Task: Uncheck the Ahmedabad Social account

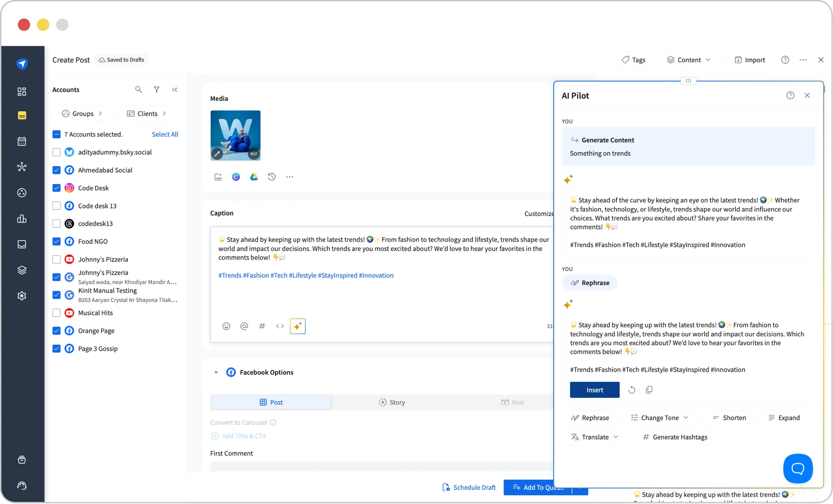Action: click(x=56, y=170)
